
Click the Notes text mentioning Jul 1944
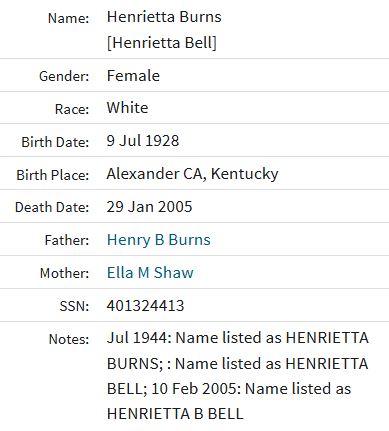(x=238, y=376)
